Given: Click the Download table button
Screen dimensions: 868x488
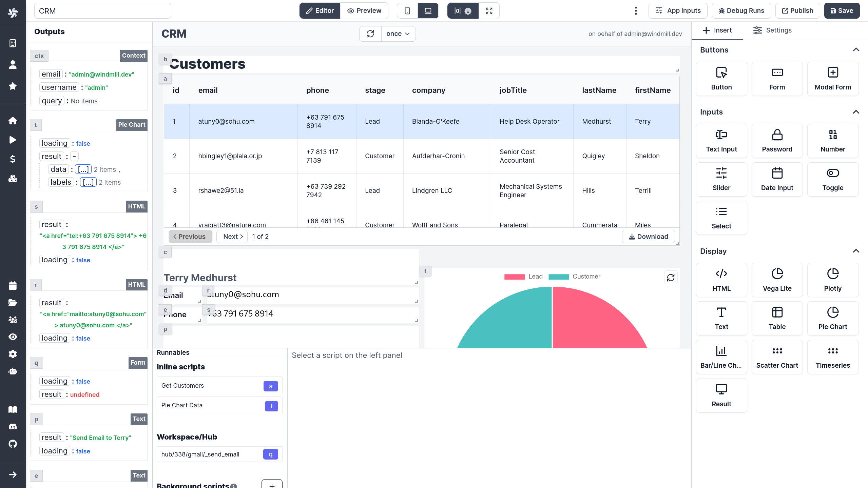Looking at the screenshot, I should pos(648,237).
